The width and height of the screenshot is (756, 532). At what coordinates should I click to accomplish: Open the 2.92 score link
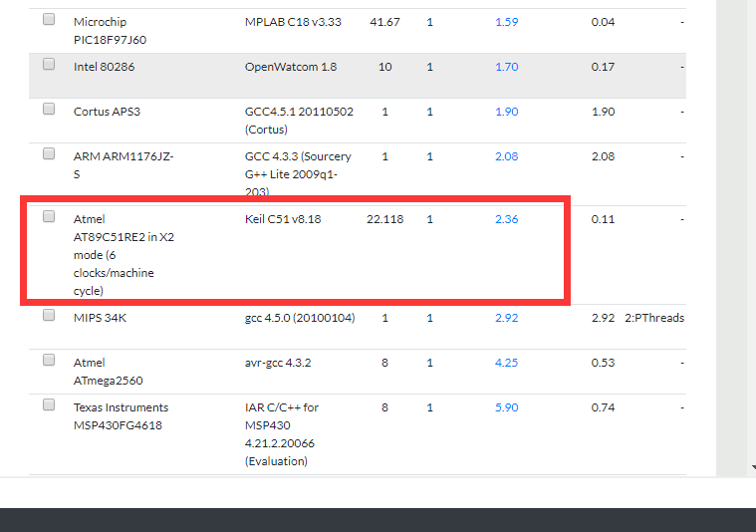(507, 318)
